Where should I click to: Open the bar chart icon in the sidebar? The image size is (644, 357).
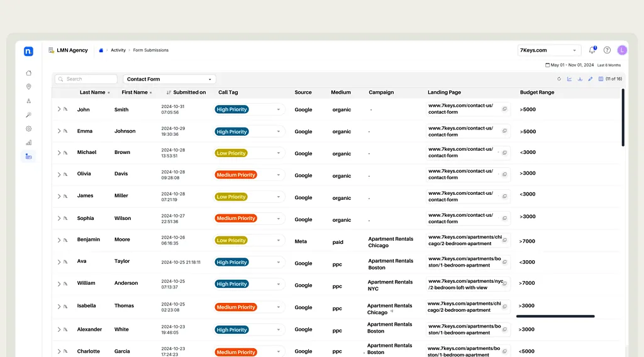[x=29, y=143]
